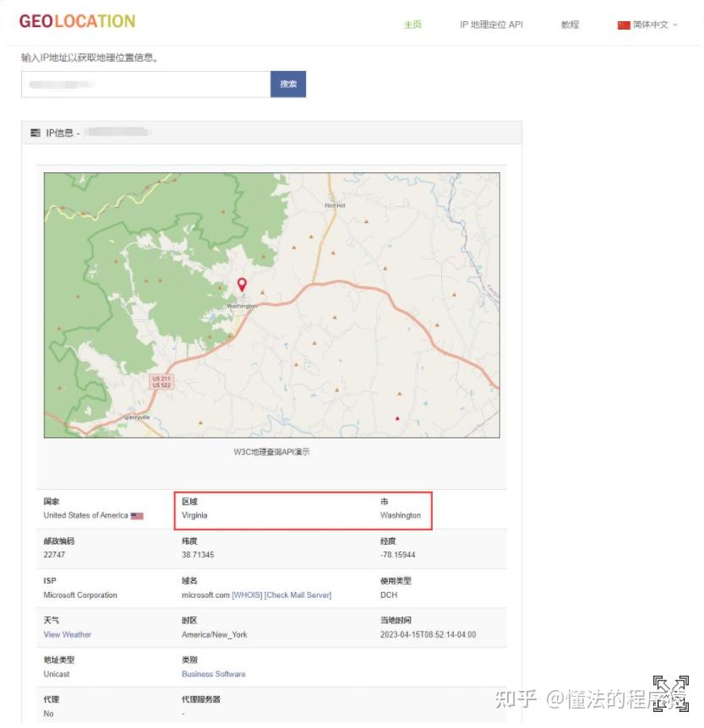Expand the language selector chevron
The image size is (704, 728).
point(676,24)
